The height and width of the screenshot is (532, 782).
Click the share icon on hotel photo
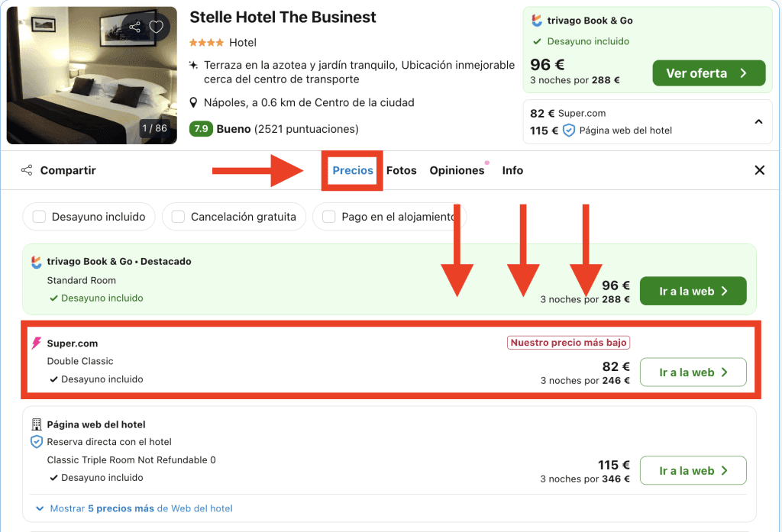point(135,27)
